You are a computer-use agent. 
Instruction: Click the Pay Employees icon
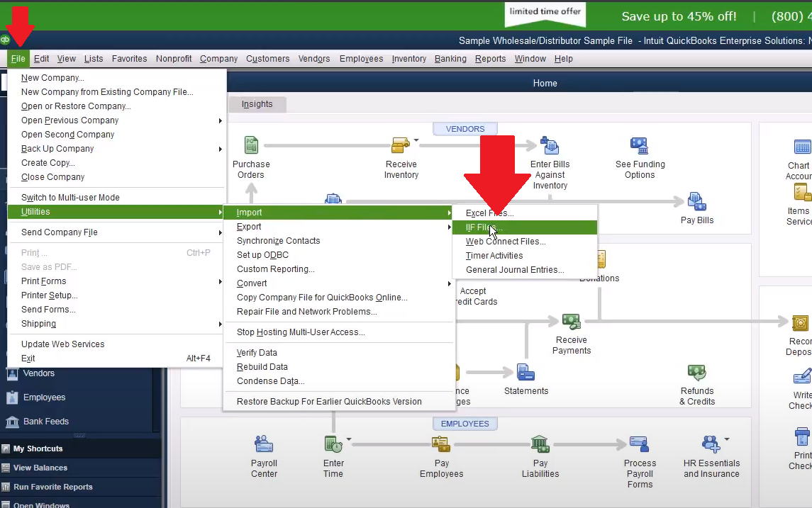tap(441, 445)
